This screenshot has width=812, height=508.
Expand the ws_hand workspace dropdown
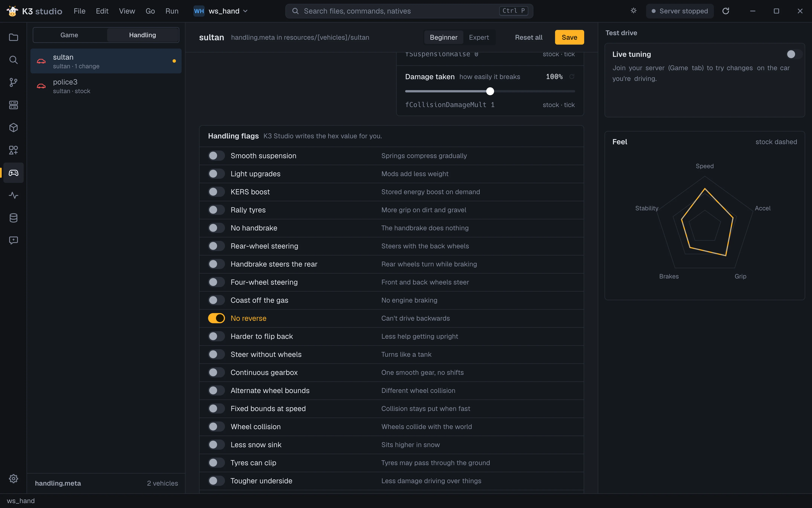(x=221, y=11)
